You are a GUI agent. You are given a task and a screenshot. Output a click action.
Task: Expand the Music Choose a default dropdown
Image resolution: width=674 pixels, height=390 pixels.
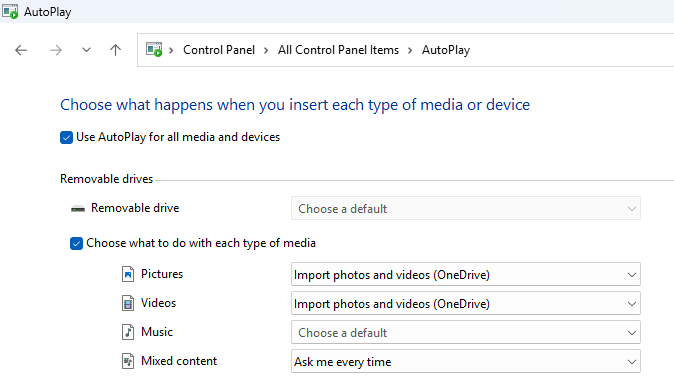[x=466, y=332]
